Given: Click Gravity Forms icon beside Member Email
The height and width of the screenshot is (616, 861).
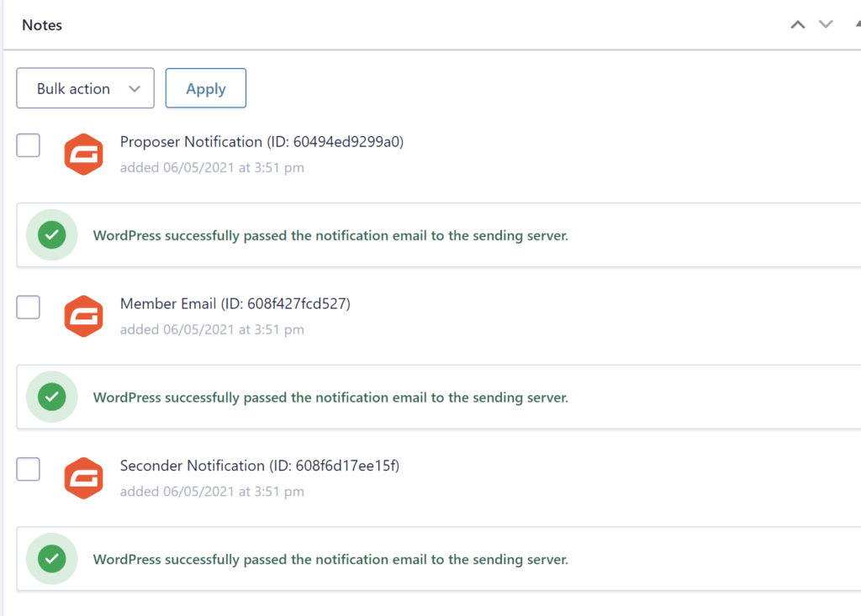Looking at the screenshot, I should (83, 316).
